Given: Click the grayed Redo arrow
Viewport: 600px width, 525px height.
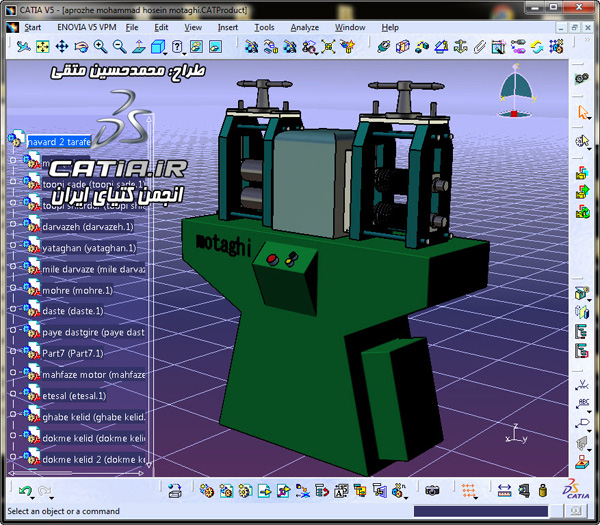Looking at the screenshot, I should [x=44, y=490].
